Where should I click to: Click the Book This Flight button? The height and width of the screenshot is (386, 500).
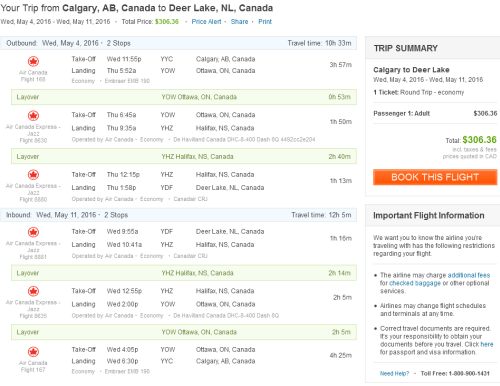(435, 177)
